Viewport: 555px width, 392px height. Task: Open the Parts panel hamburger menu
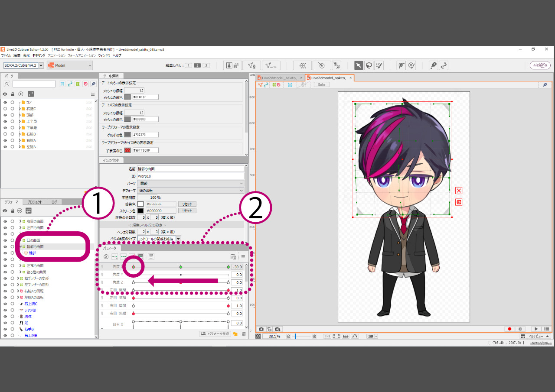[x=92, y=94]
